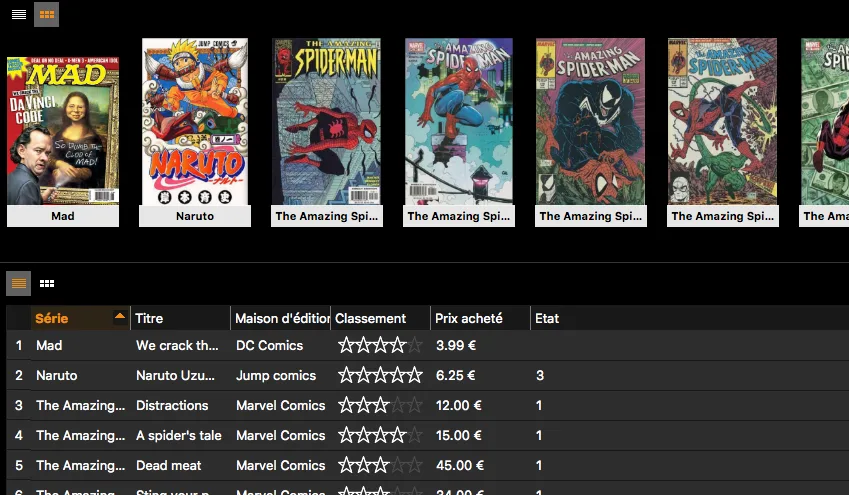Switch top panel to list view
The height and width of the screenshot is (495, 849).
(19, 14)
